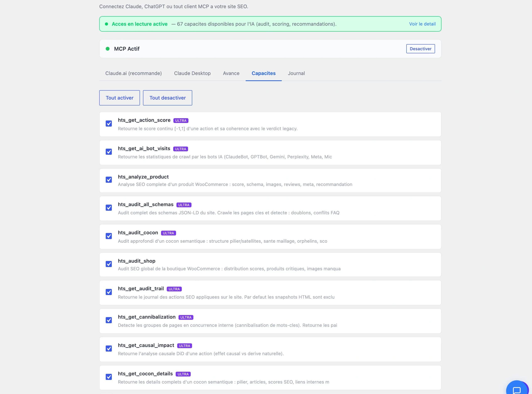Toggle the hts_get_ai_bot_visits checkbox
532x394 pixels.
(109, 152)
